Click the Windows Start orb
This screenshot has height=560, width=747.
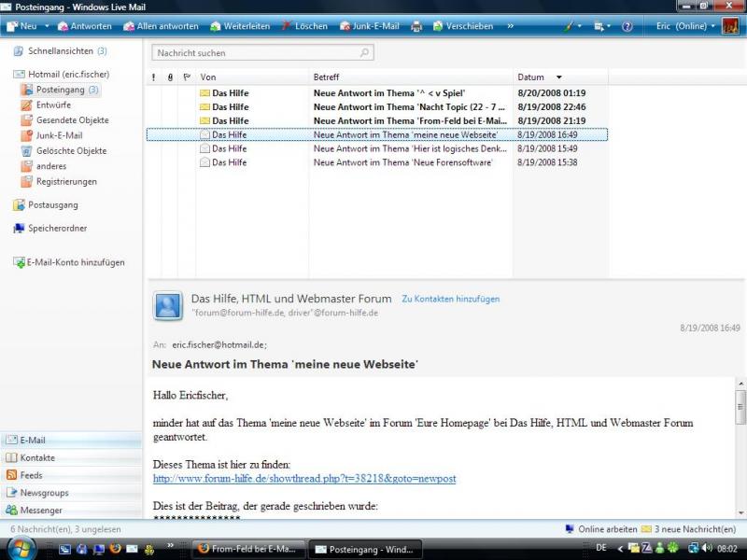click(x=21, y=549)
